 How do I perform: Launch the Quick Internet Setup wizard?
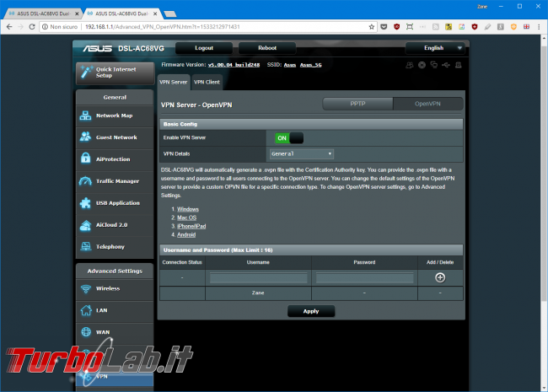115,73
